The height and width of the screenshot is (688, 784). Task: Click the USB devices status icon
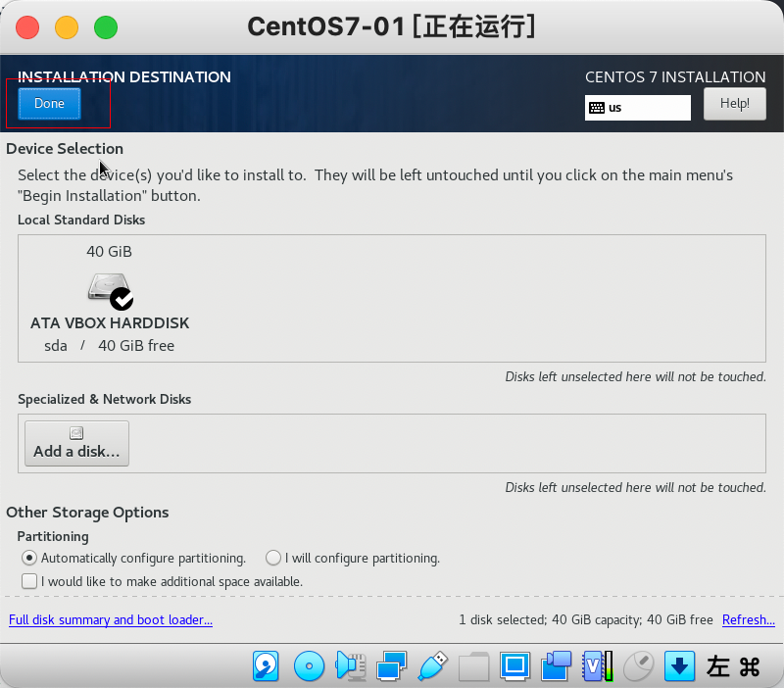(x=432, y=666)
